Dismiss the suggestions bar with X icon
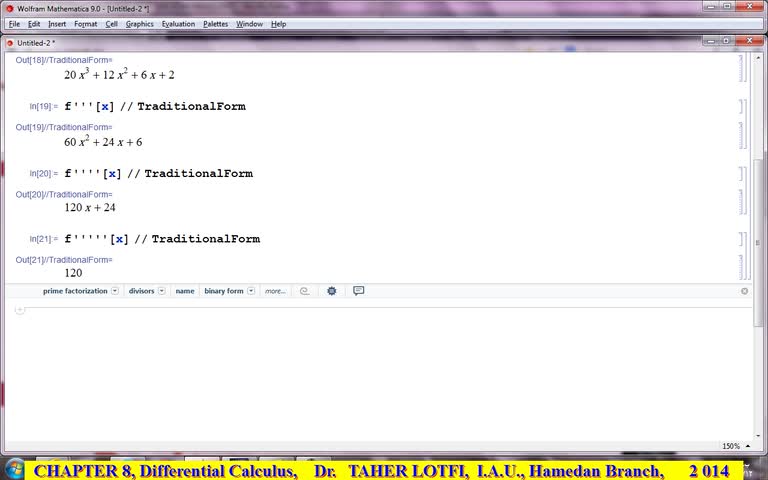768x480 pixels. [x=744, y=291]
